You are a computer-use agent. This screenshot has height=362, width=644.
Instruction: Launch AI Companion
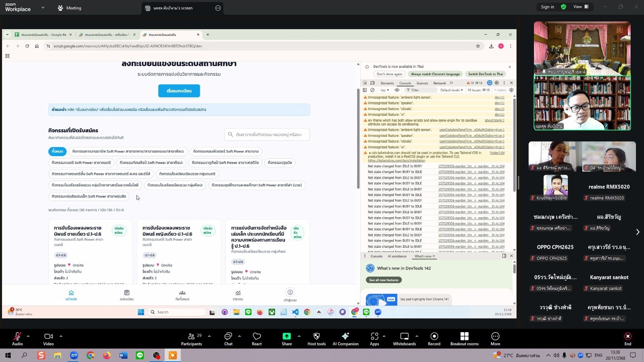tap(345, 336)
